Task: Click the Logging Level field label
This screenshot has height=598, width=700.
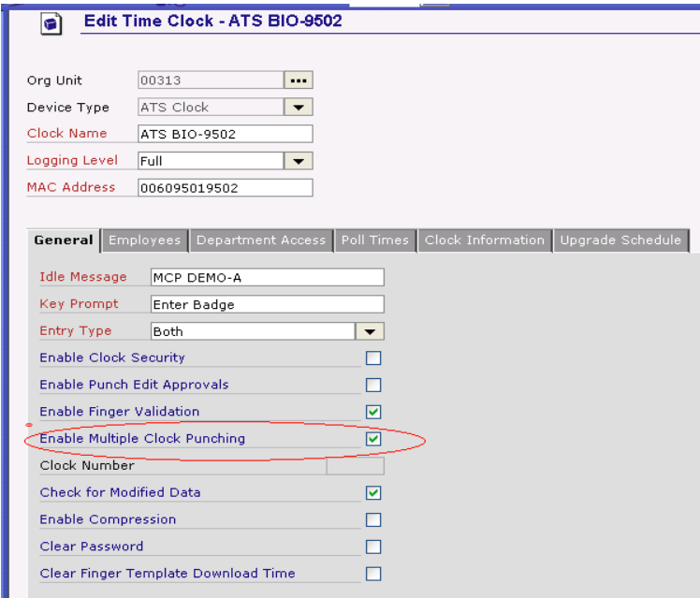Action: pyautogui.click(x=72, y=161)
